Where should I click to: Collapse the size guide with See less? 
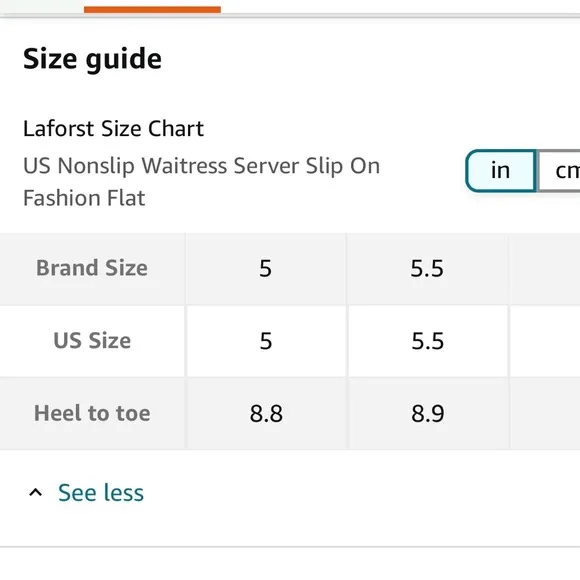[101, 493]
